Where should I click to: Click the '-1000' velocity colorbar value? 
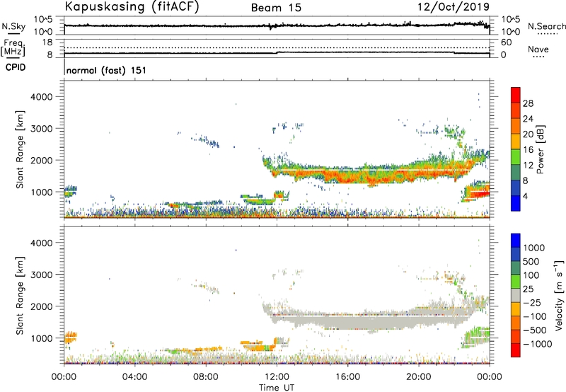[x=538, y=344]
